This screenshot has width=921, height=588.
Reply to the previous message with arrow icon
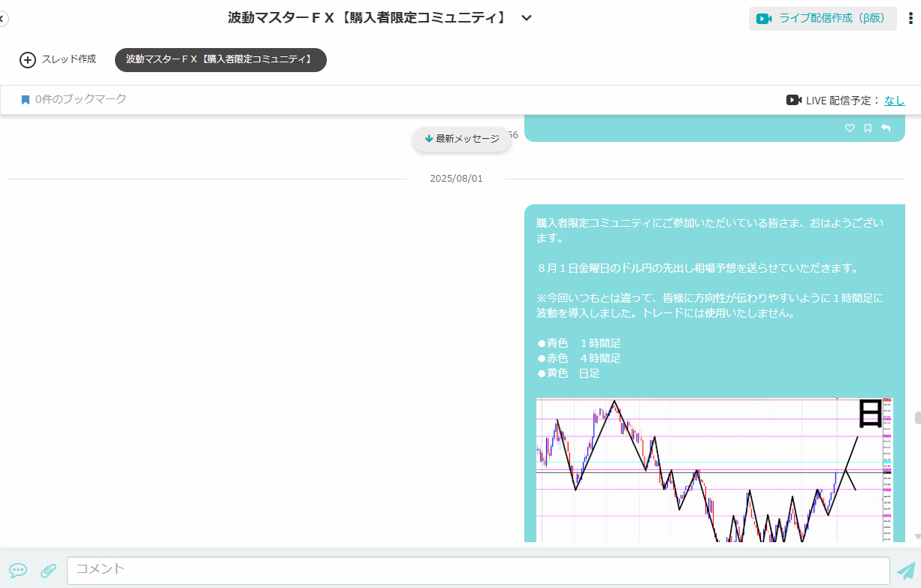pos(886,128)
